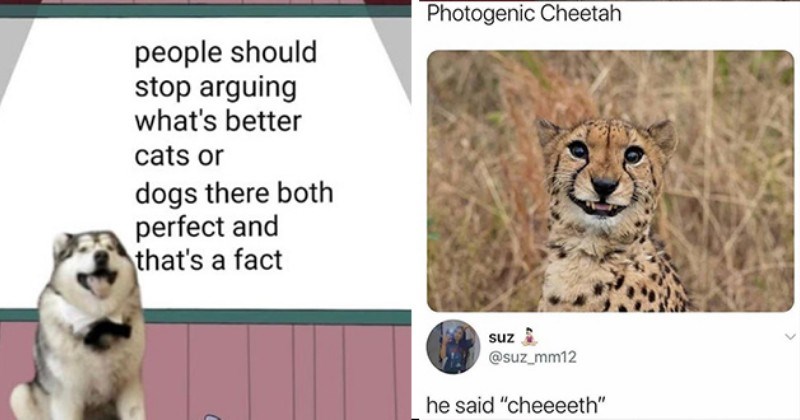Expand the tweet options chevron
The image size is (800, 420).
(x=790, y=336)
